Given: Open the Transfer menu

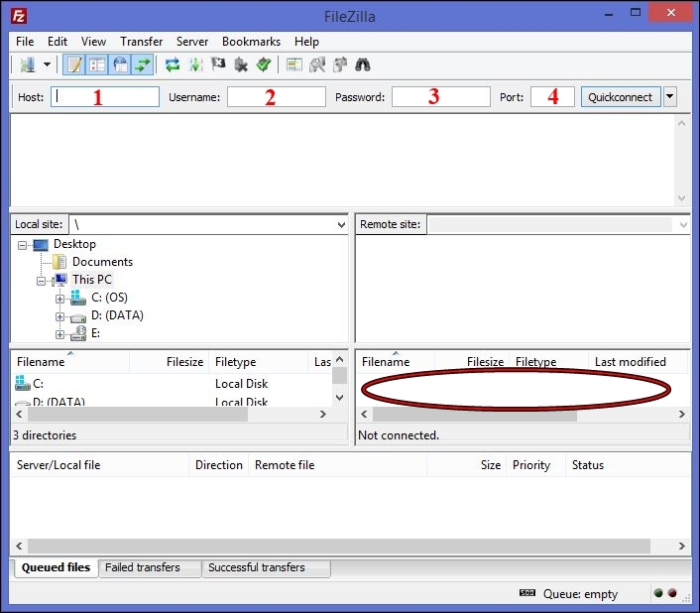Looking at the screenshot, I should pyautogui.click(x=141, y=42).
